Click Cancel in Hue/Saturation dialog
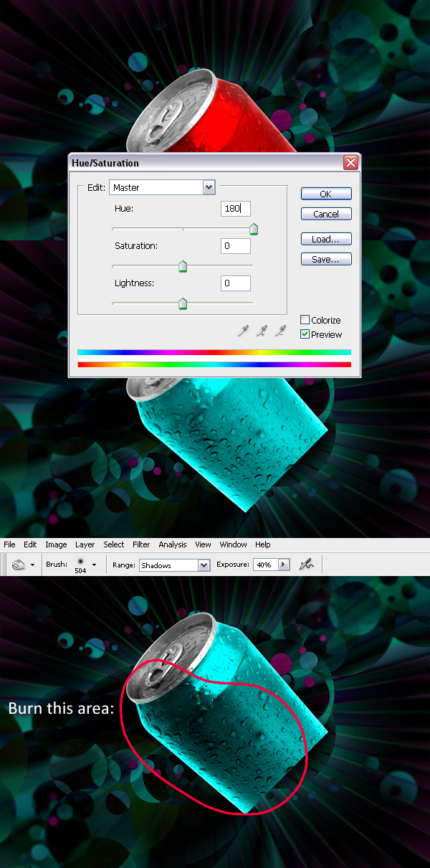Viewport: 430px width, 868px height. click(x=326, y=214)
